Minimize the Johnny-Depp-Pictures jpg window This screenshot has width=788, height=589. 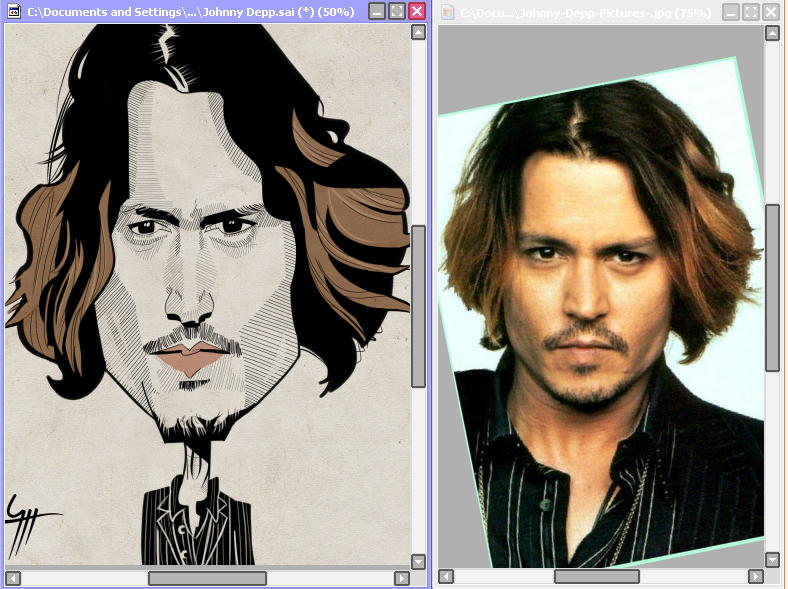coord(731,12)
